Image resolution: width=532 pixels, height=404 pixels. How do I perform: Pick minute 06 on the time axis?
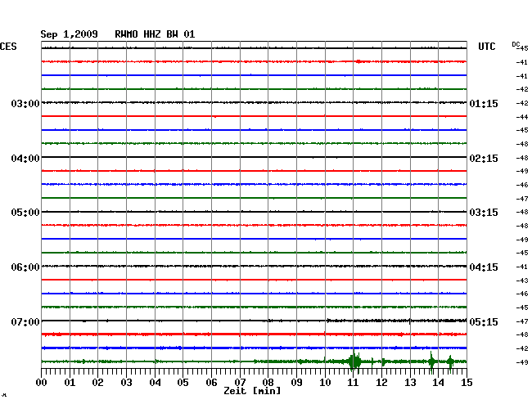pos(211,383)
